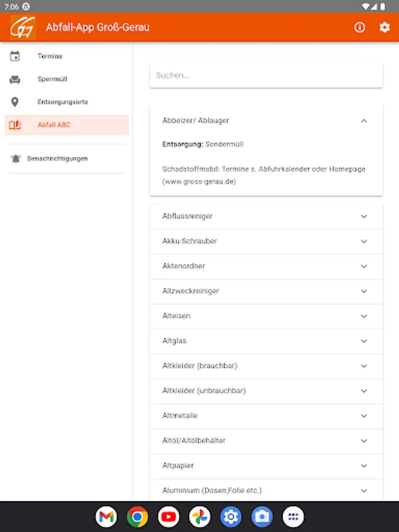Expand Altkleider (unbrauchbar) entry
The image size is (399, 532).
coord(266,391)
